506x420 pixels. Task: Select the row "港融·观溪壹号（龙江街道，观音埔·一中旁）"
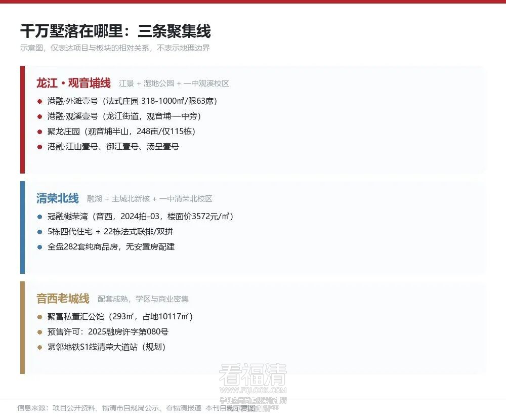tap(120, 116)
